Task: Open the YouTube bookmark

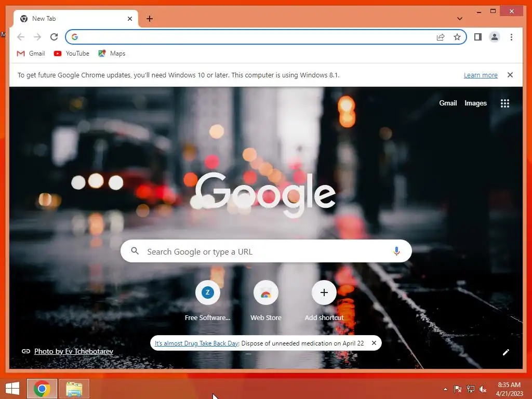Action: pyautogui.click(x=72, y=54)
